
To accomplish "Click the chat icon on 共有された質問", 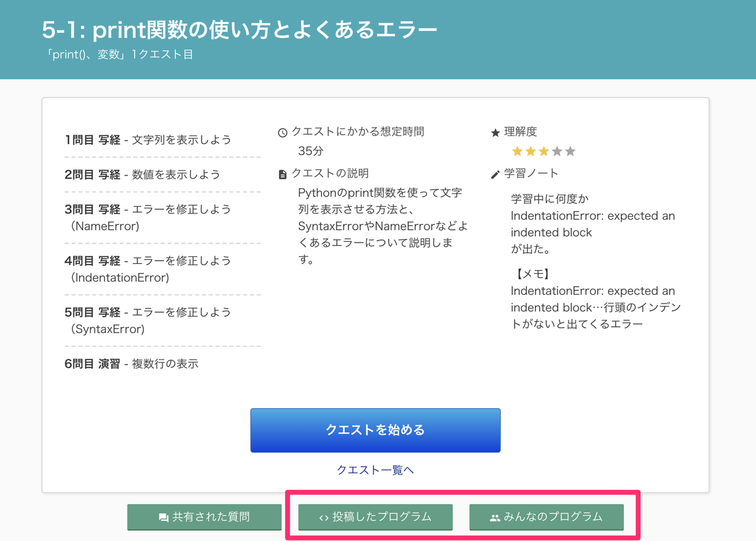I will click(164, 518).
